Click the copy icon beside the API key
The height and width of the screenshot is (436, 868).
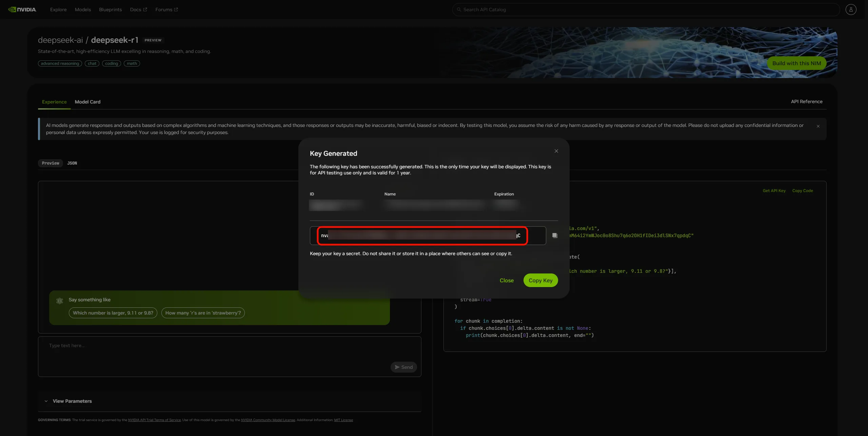(555, 235)
